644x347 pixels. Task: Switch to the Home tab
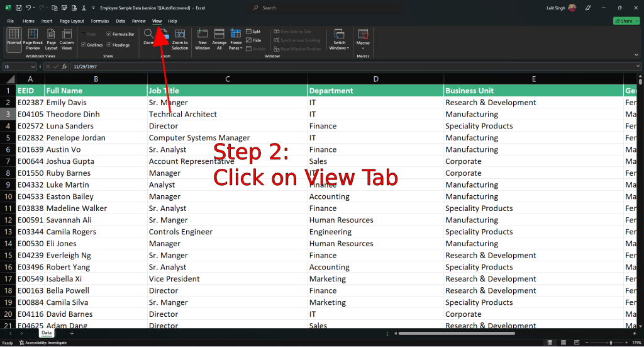[x=28, y=21]
